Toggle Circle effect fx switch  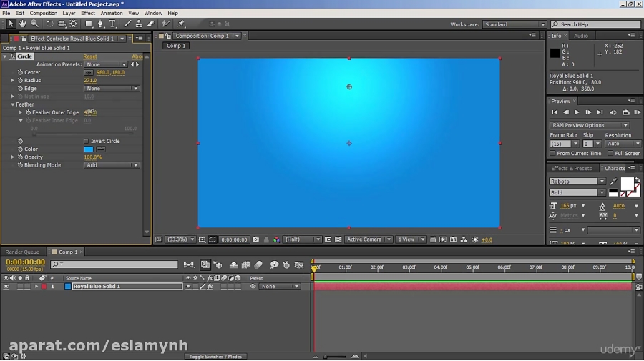[13, 56]
